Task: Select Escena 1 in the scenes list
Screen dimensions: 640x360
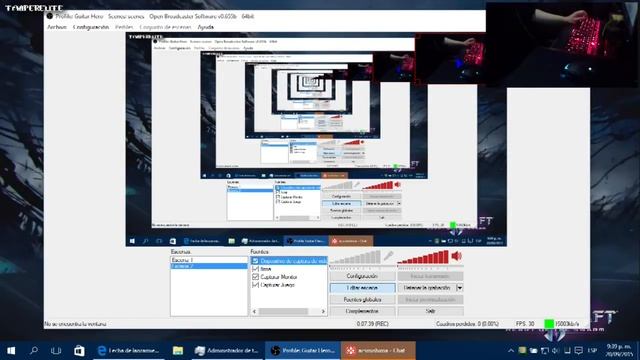Action: [x=209, y=260]
